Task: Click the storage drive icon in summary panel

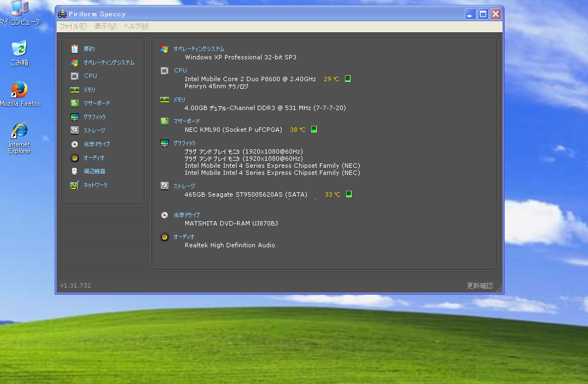Action: tap(164, 186)
